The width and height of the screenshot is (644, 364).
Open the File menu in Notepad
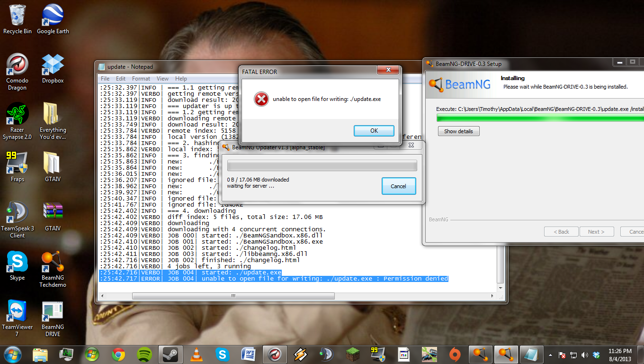(105, 79)
